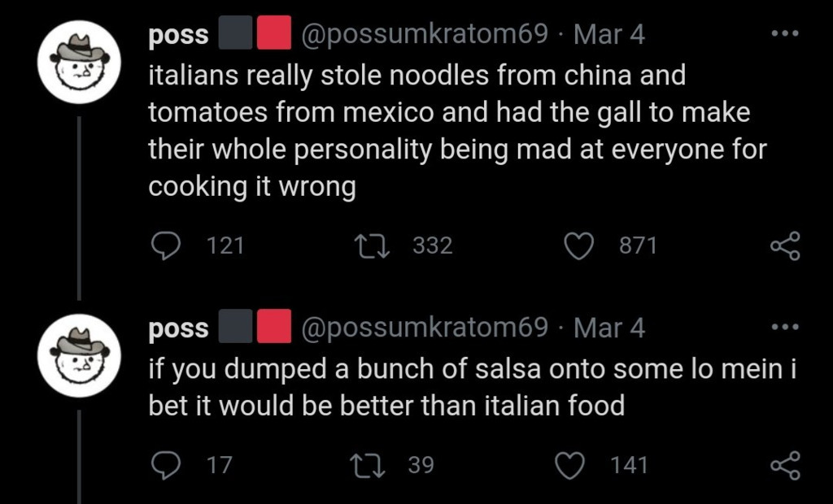Reply to the salsa lo mein tweet
Image resolution: width=833 pixels, height=504 pixels.
pos(166,465)
